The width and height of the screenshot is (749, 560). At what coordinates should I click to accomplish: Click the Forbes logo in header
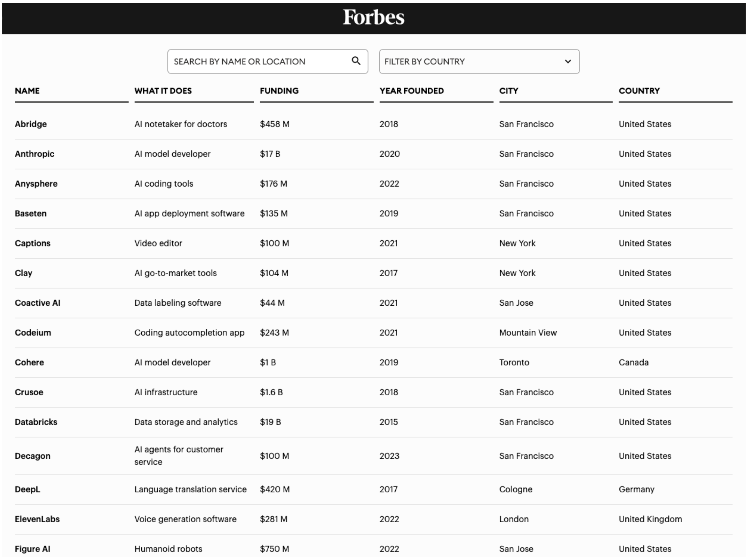point(373,17)
